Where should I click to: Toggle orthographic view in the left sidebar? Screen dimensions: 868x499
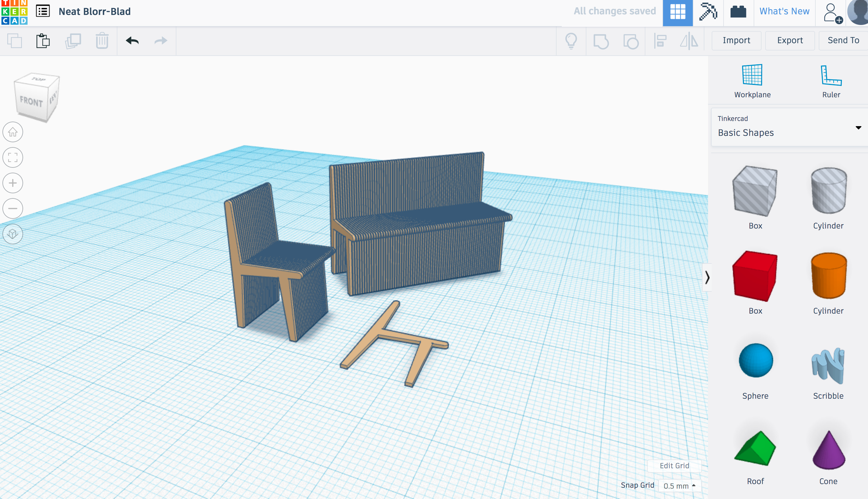(13, 234)
